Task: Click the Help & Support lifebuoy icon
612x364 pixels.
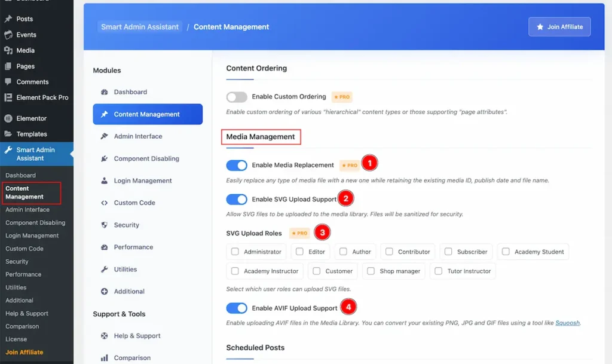Action: coord(104,335)
